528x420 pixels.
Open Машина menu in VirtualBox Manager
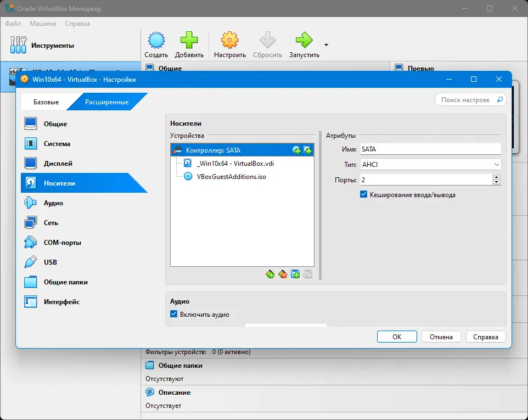[43, 24]
